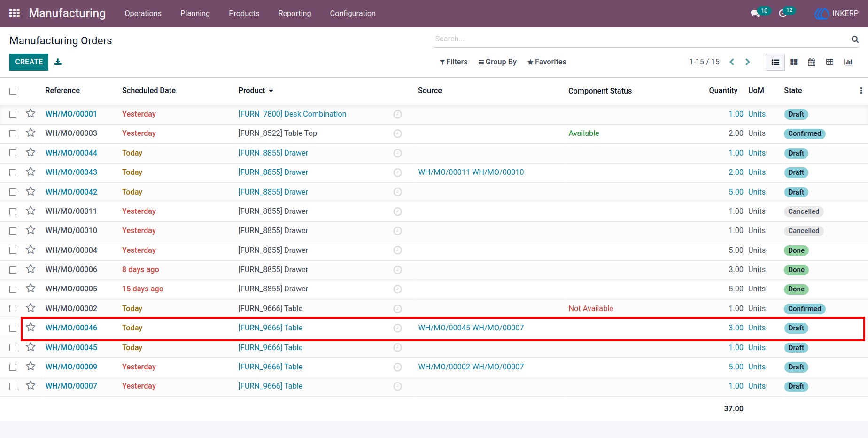Click the search input field
This screenshot has height=438, width=868.
coord(642,39)
